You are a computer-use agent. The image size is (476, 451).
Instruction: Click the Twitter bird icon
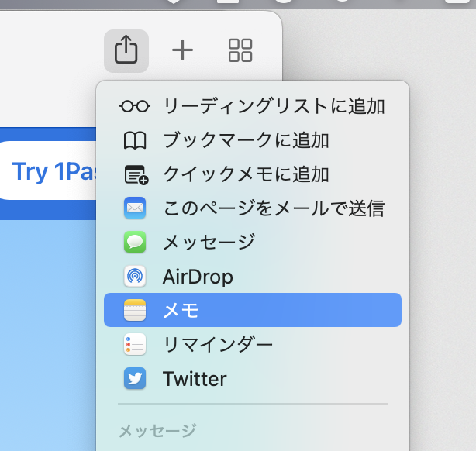click(135, 378)
